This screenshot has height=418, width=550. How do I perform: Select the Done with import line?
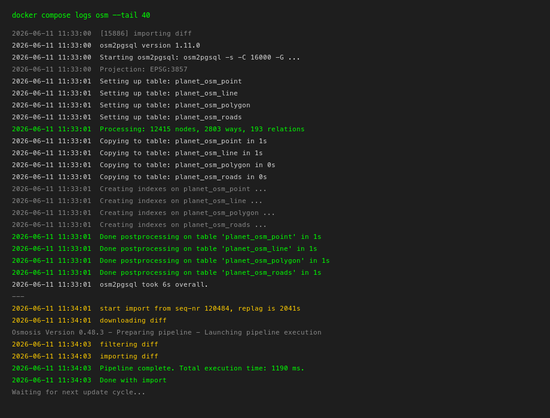pos(89,380)
